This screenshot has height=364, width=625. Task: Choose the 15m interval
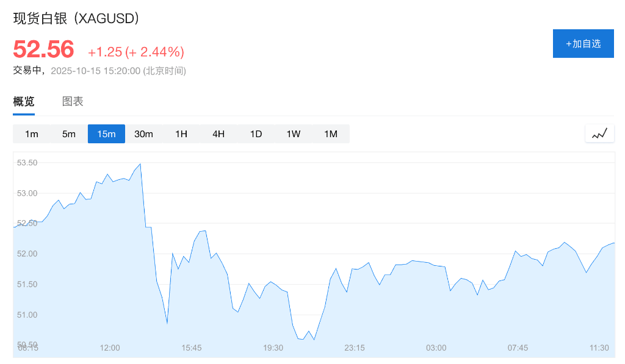point(106,134)
